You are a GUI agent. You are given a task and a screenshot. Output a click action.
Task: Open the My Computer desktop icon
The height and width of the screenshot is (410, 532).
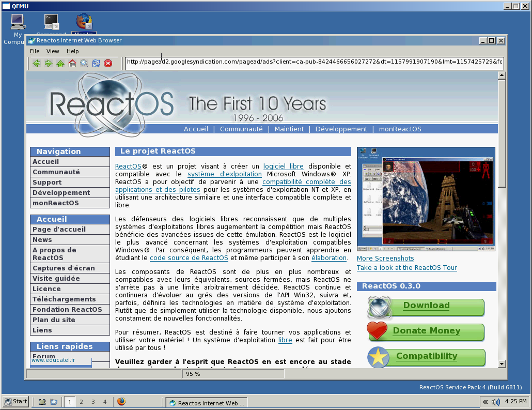pos(18,29)
